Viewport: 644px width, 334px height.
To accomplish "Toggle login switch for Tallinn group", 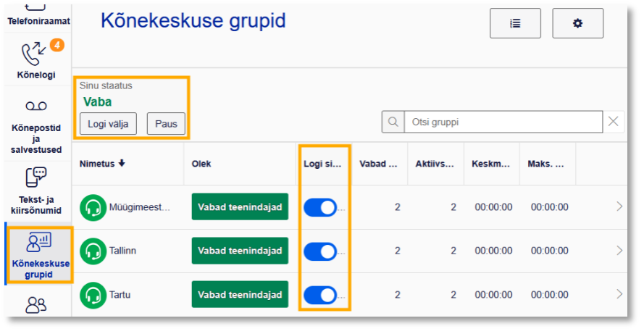I will pyautogui.click(x=320, y=251).
